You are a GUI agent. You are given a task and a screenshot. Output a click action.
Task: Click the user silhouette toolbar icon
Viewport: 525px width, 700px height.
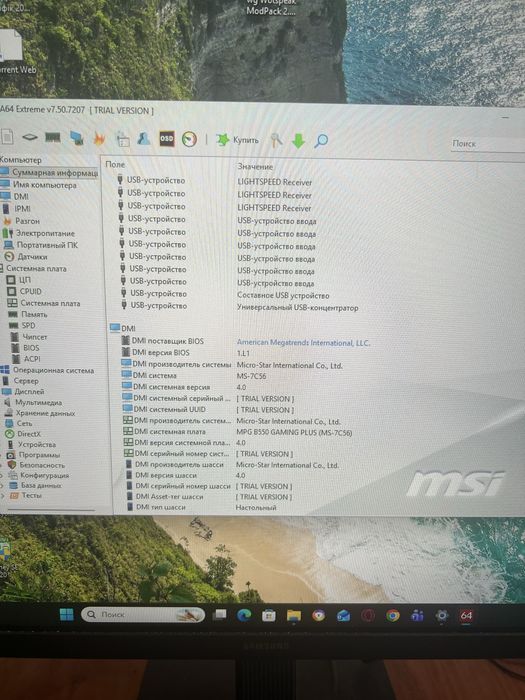[144, 139]
